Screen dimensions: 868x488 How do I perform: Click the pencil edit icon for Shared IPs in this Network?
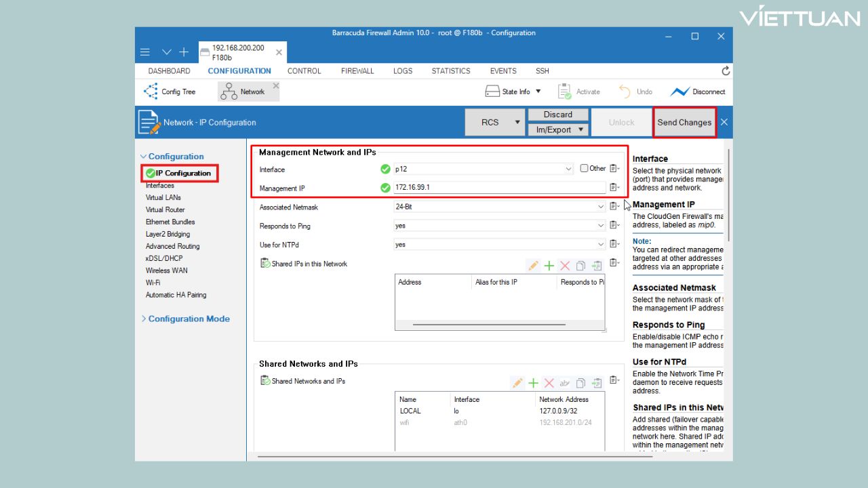[x=533, y=266]
